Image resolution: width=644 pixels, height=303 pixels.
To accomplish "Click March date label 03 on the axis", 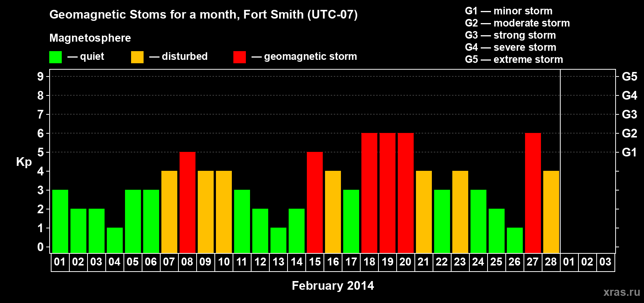I will pyautogui.click(x=605, y=262).
